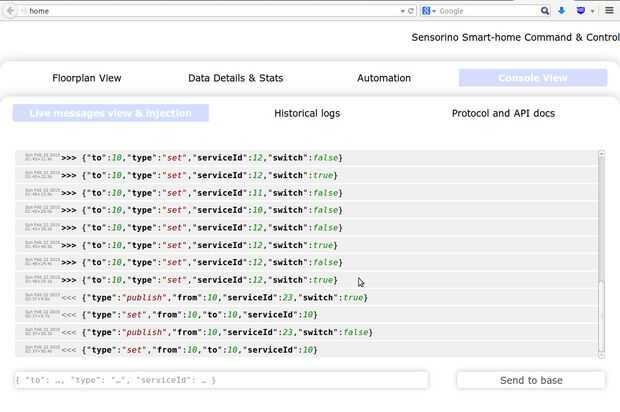Open the browser hamburger menu

tap(609, 11)
